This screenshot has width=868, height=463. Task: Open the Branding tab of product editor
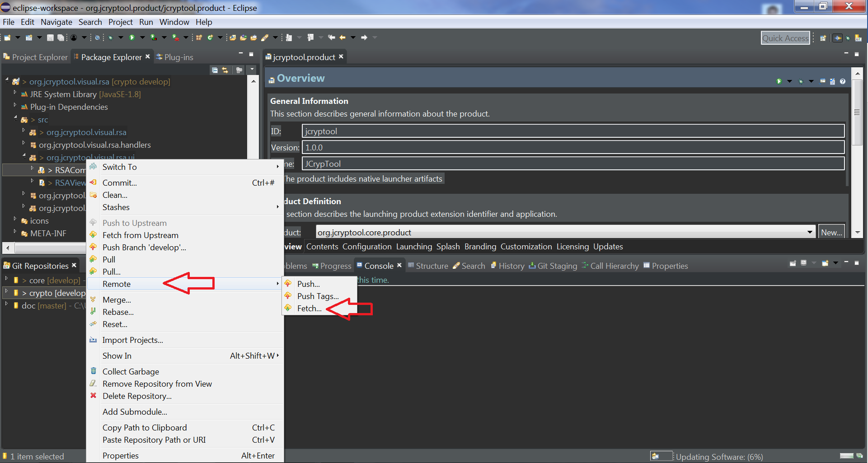click(480, 246)
